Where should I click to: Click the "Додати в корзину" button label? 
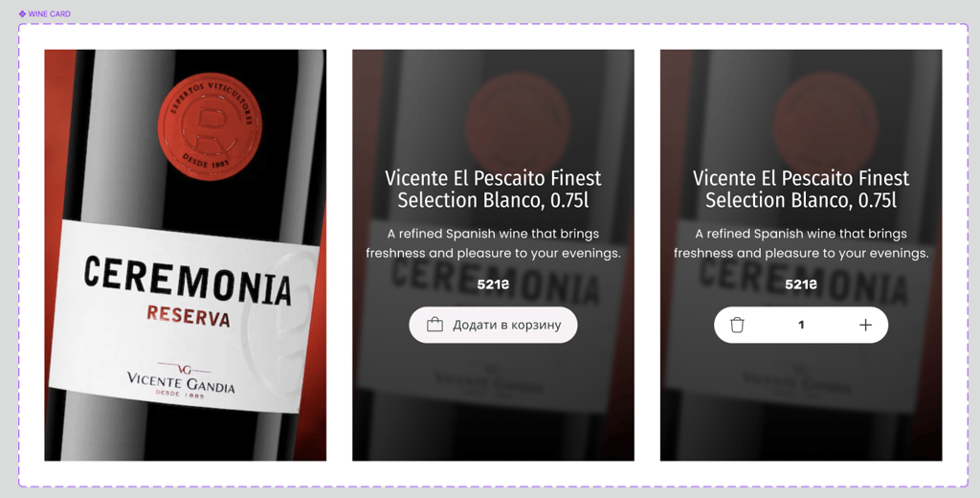(507, 325)
